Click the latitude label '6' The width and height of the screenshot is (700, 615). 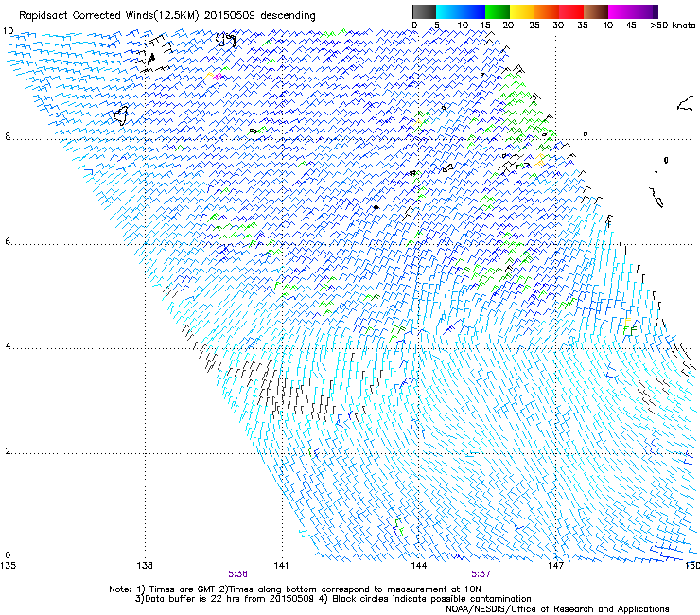tap(8, 241)
